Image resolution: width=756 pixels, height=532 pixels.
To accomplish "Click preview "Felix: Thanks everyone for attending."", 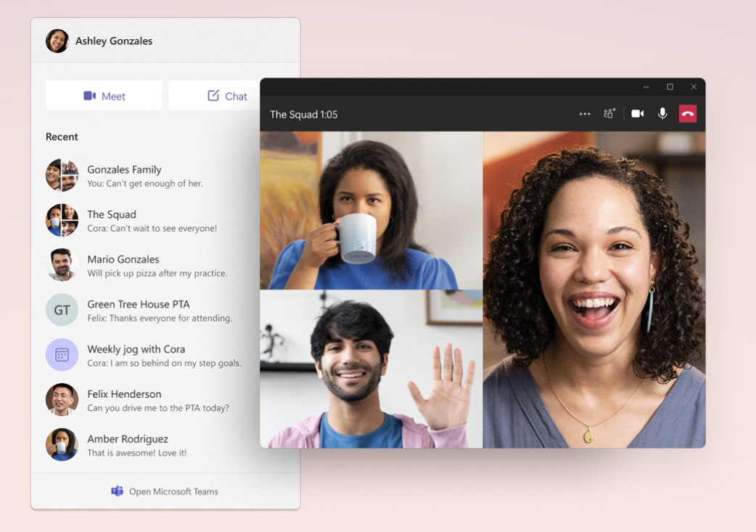I will click(160, 319).
